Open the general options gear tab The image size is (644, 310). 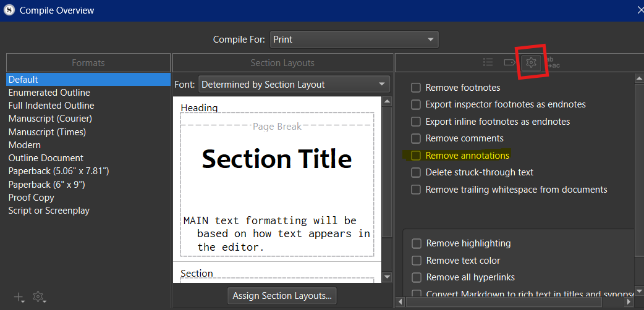[531, 62]
